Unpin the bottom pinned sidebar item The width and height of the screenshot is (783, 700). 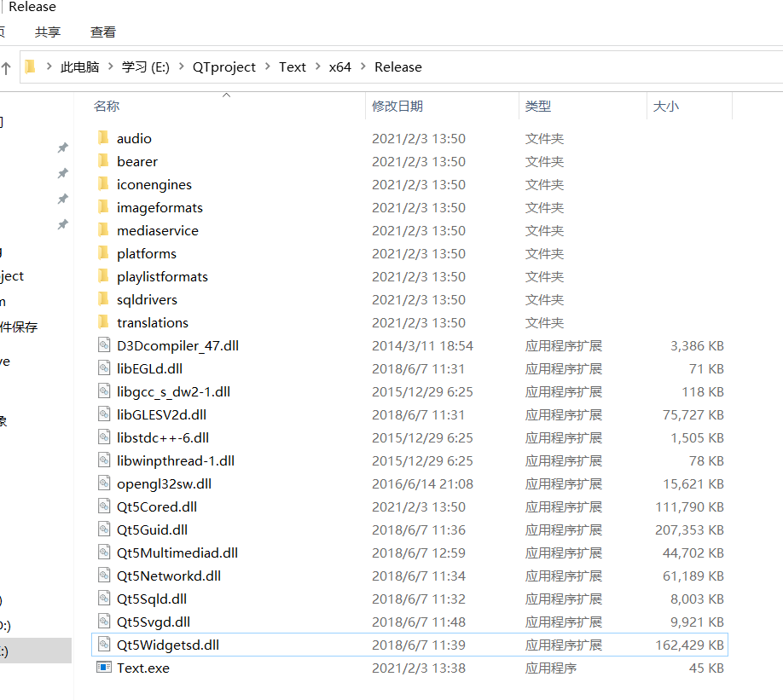(61, 224)
